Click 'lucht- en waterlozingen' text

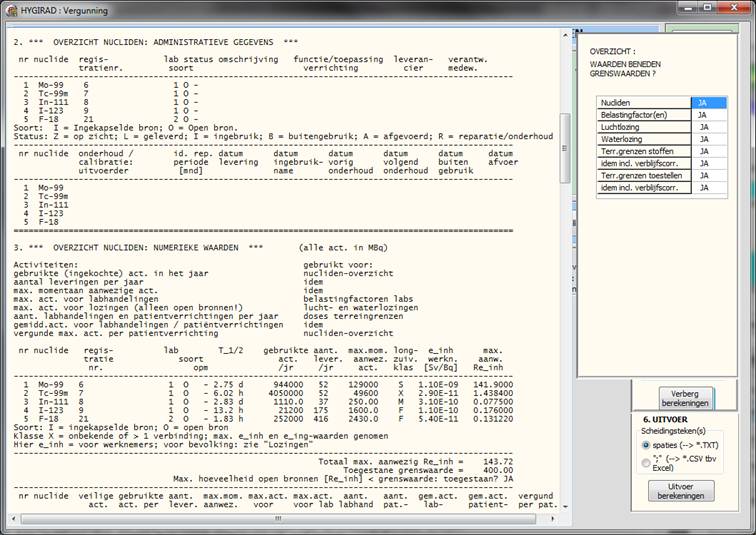click(x=361, y=308)
